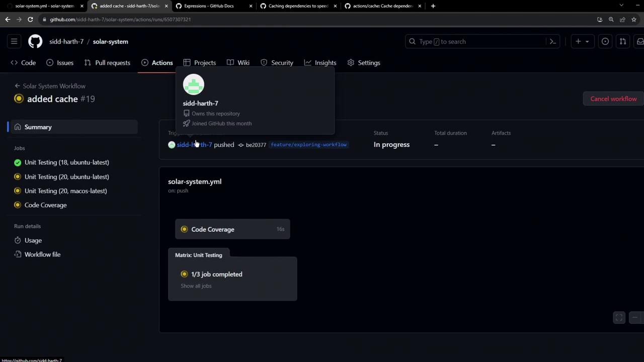Image resolution: width=644 pixels, height=362 pixels.
Task: Share this page using the address bar icon
Action: (x=622, y=20)
